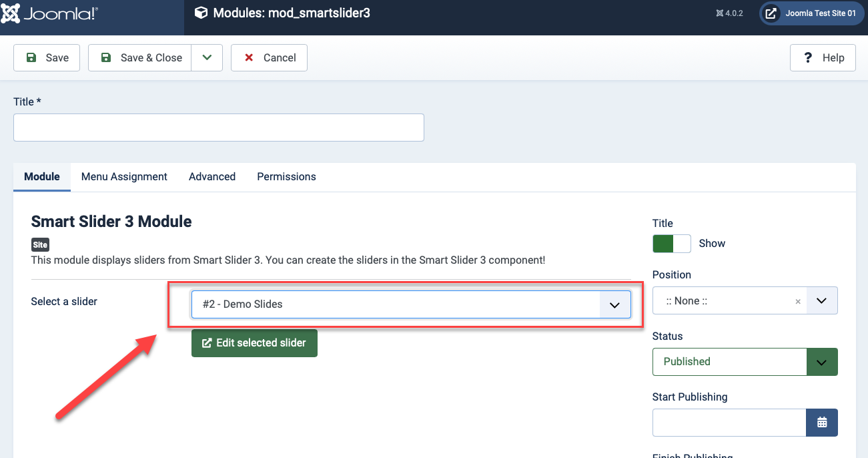Screen dimensions: 868x458
Task: Change the Published status dropdown
Action: pos(745,362)
